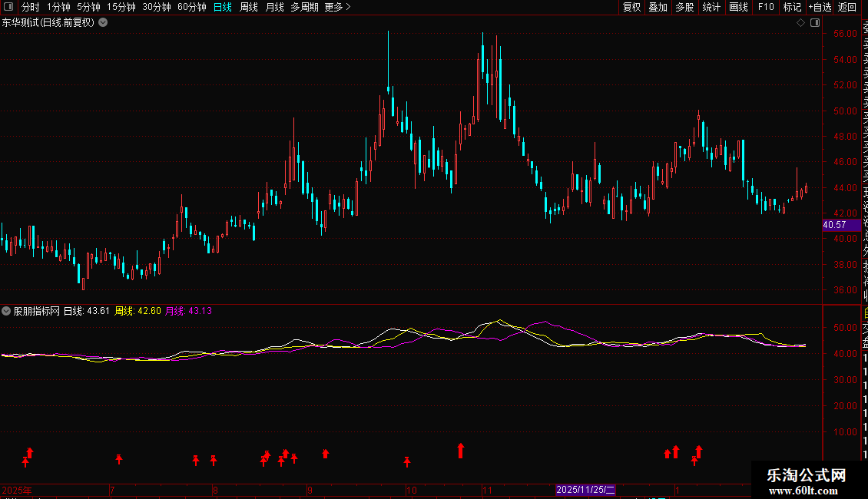Click the diamond marker icon in chart header
868x499 pixels.
[800, 23]
